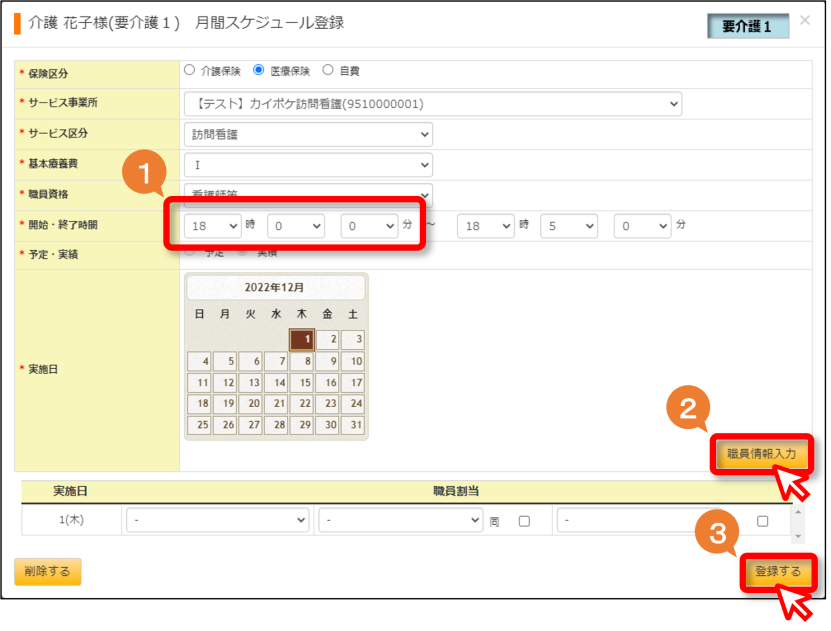Pick day 15 on the calendar

point(302,383)
